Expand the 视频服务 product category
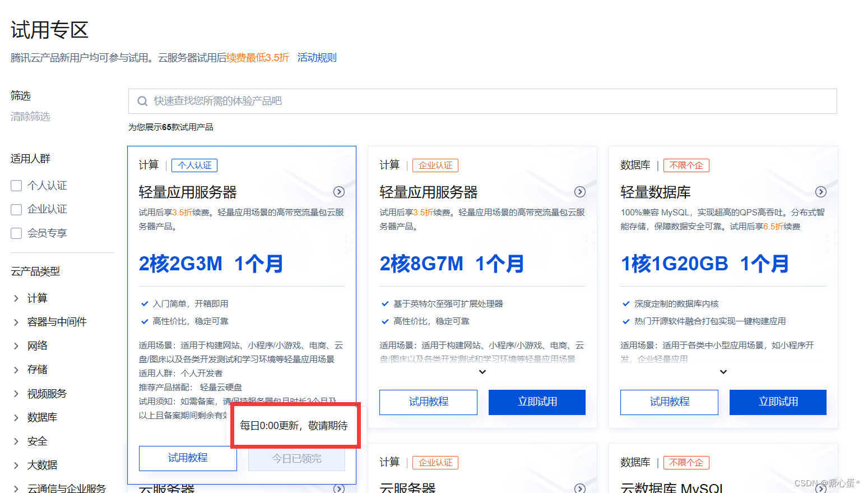The image size is (868, 493). (x=16, y=394)
